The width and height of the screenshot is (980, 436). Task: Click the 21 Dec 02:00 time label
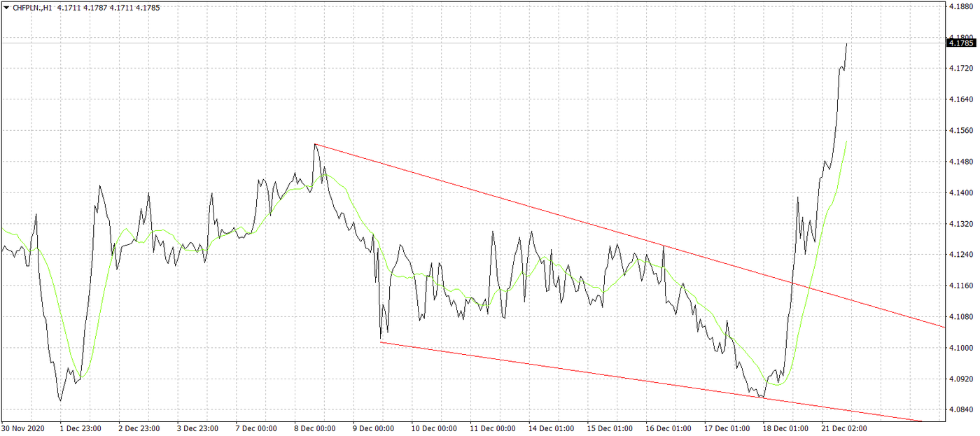tap(843, 428)
